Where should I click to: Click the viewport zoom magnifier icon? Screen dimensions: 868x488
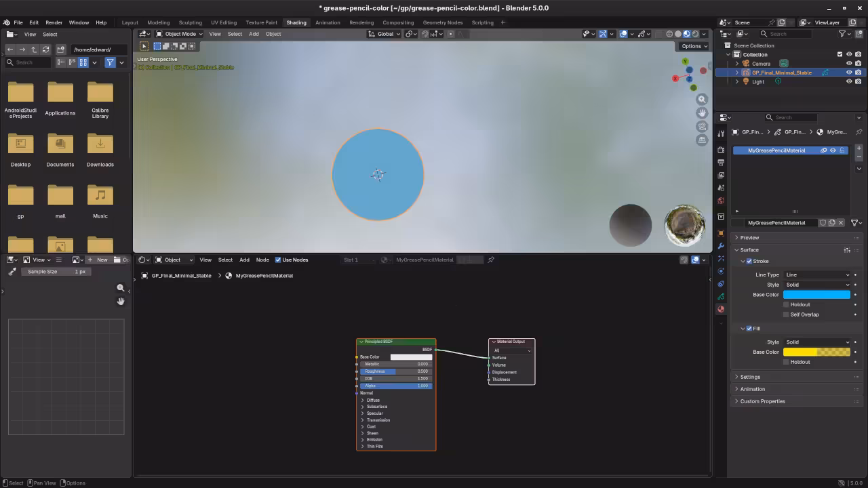702,100
